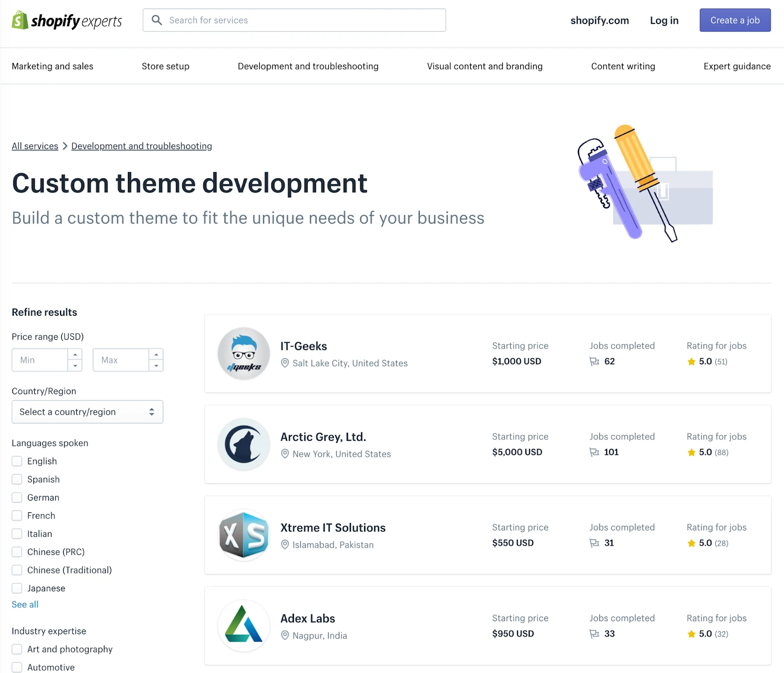This screenshot has width=784, height=673.
Task: Open the Expert guidance menu
Action: coord(737,66)
